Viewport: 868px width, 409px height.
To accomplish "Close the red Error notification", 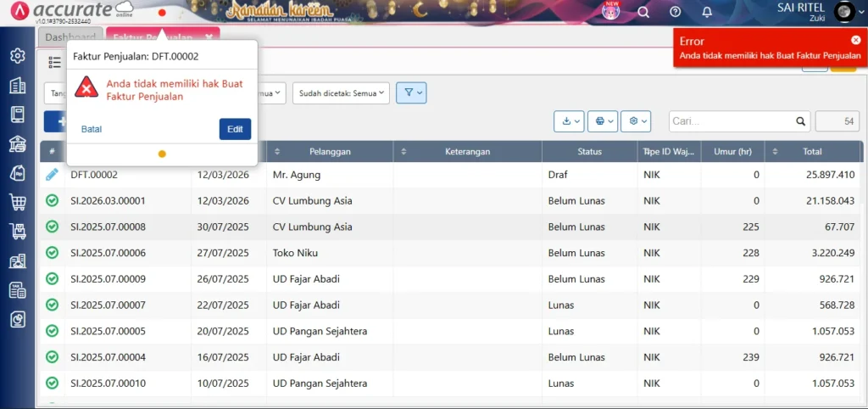I will point(856,40).
